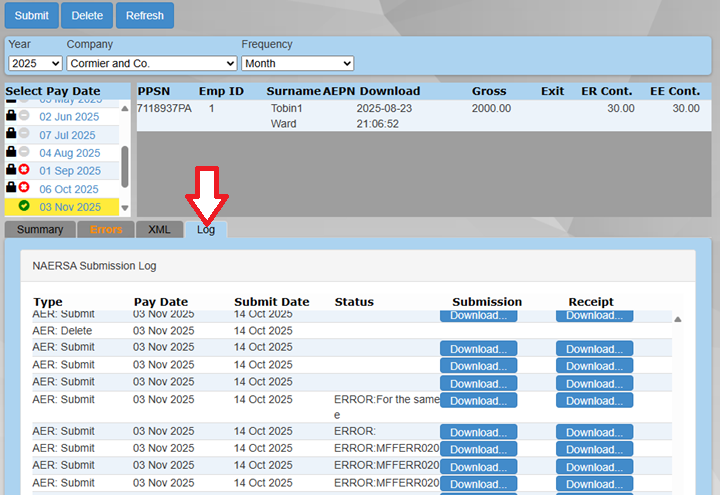Click the red error icon beside 01 Sep 2025

click(x=24, y=171)
